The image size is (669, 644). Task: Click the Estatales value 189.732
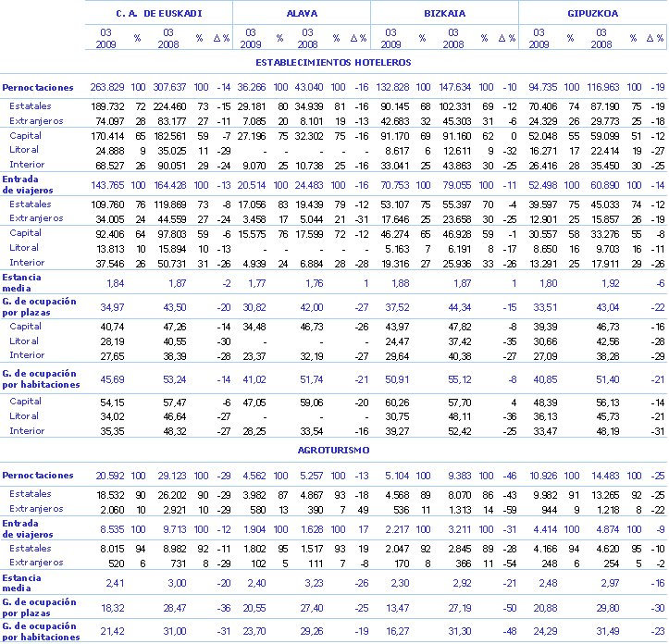107,106
